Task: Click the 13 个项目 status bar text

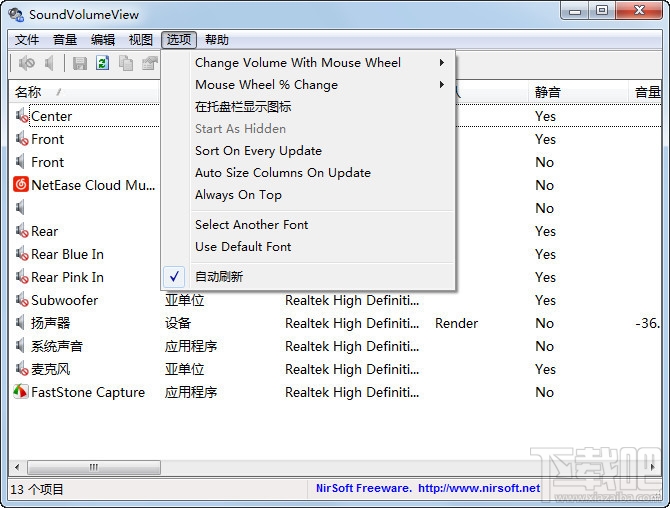Action: pyautogui.click(x=37, y=489)
